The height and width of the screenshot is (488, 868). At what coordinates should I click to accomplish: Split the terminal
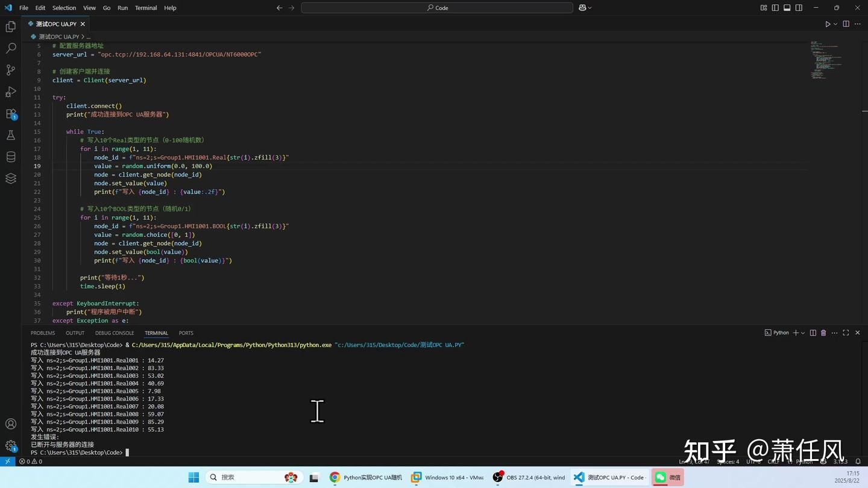tap(813, 333)
